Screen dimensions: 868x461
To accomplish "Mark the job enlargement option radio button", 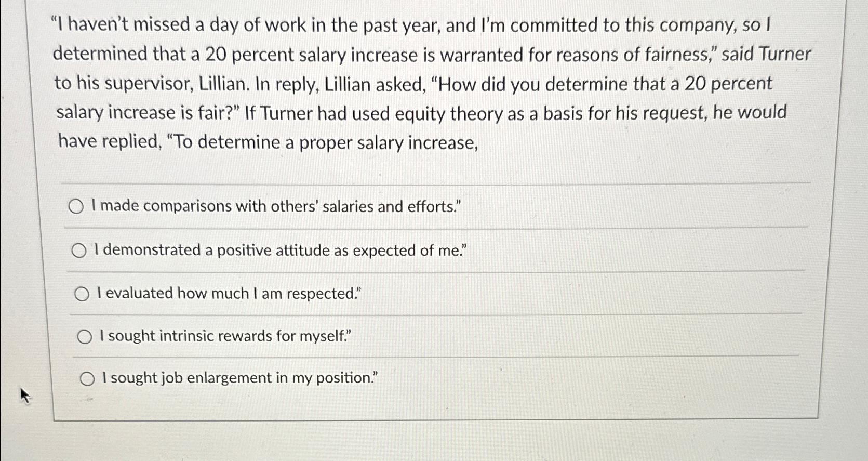I will pos(87,379).
